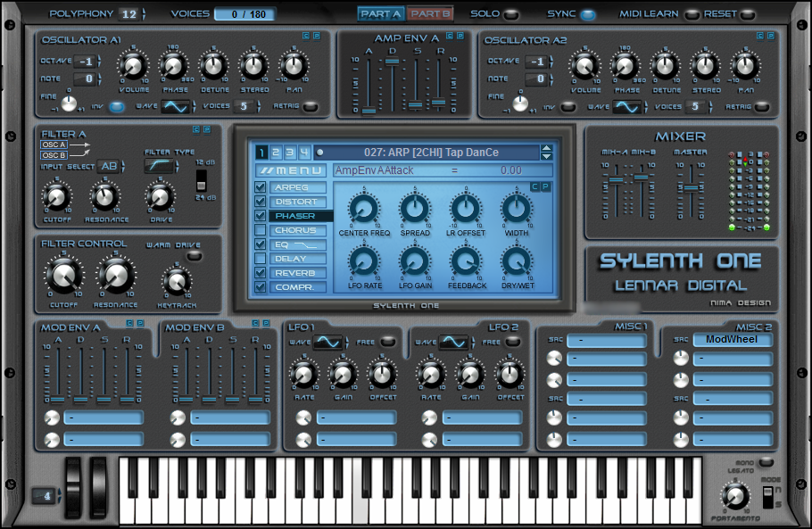
Task: Open the Compr. effect tab
Action: (x=298, y=286)
